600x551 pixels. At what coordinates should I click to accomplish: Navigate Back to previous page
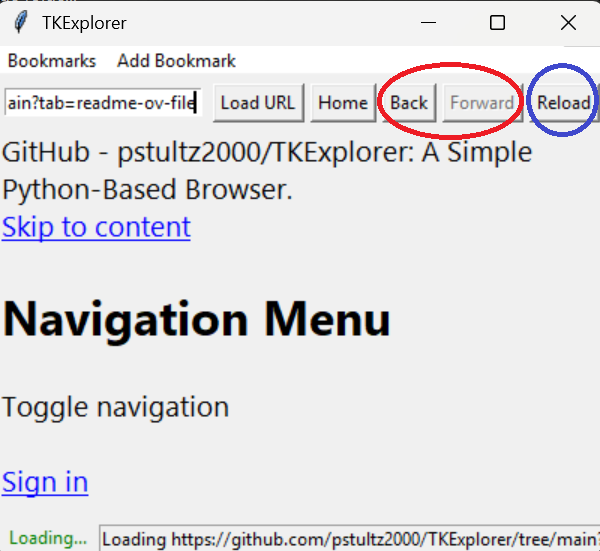coord(409,103)
